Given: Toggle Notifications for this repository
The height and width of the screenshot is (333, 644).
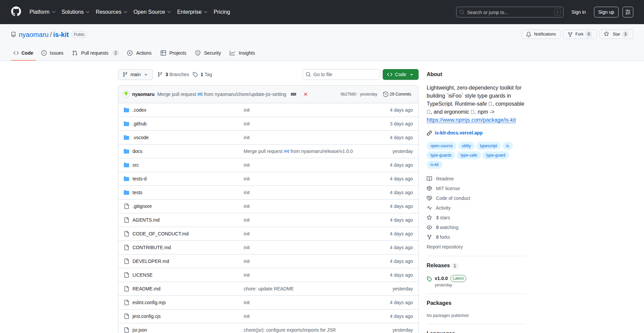Looking at the screenshot, I should pyautogui.click(x=541, y=34).
